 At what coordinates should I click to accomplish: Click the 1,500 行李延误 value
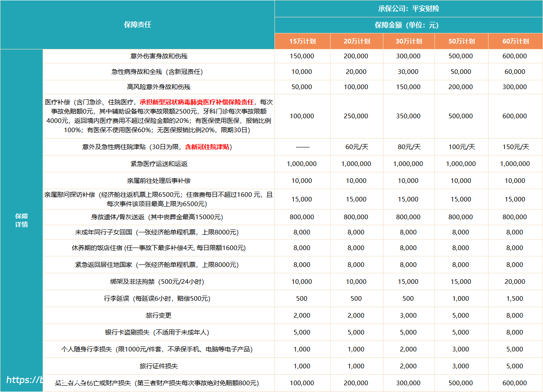coord(515,298)
